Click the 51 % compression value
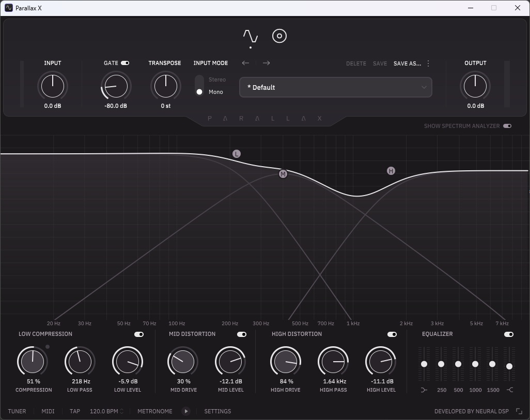The height and width of the screenshot is (420, 530). pos(34,381)
